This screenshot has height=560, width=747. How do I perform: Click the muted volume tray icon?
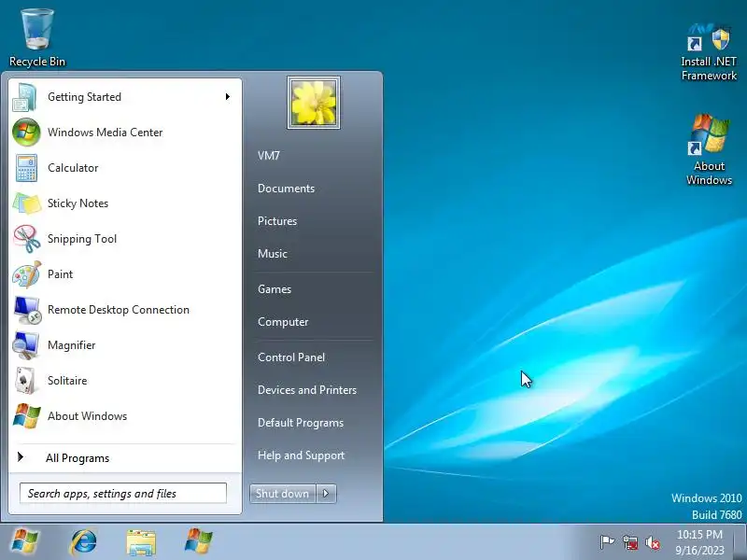click(652, 542)
